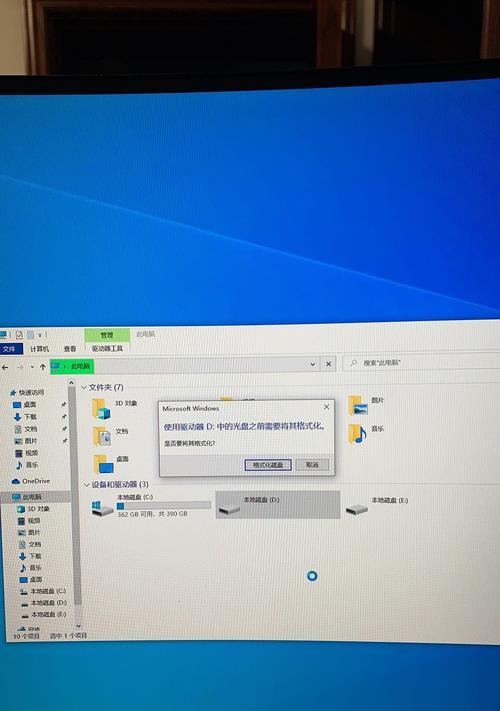Select the 桌面 folder icon in main pane
The width and height of the screenshot is (500, 711).
click(x=103, y=464)
